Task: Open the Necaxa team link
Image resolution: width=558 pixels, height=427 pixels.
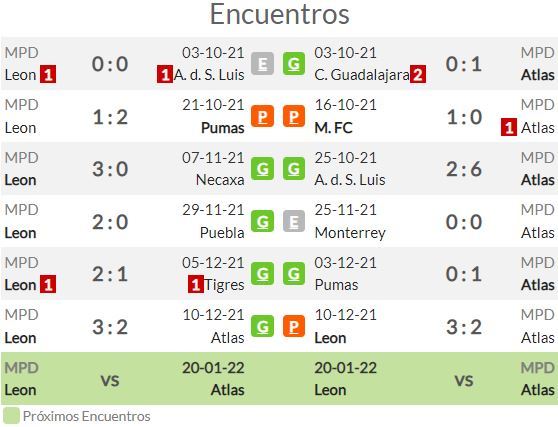Action: pos(220,180)
